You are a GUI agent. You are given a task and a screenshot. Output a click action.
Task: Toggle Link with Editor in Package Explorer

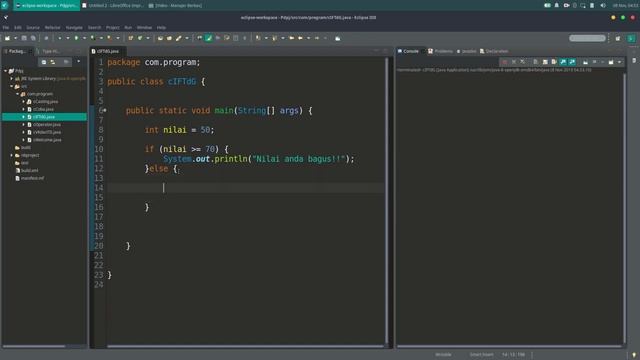53,62
